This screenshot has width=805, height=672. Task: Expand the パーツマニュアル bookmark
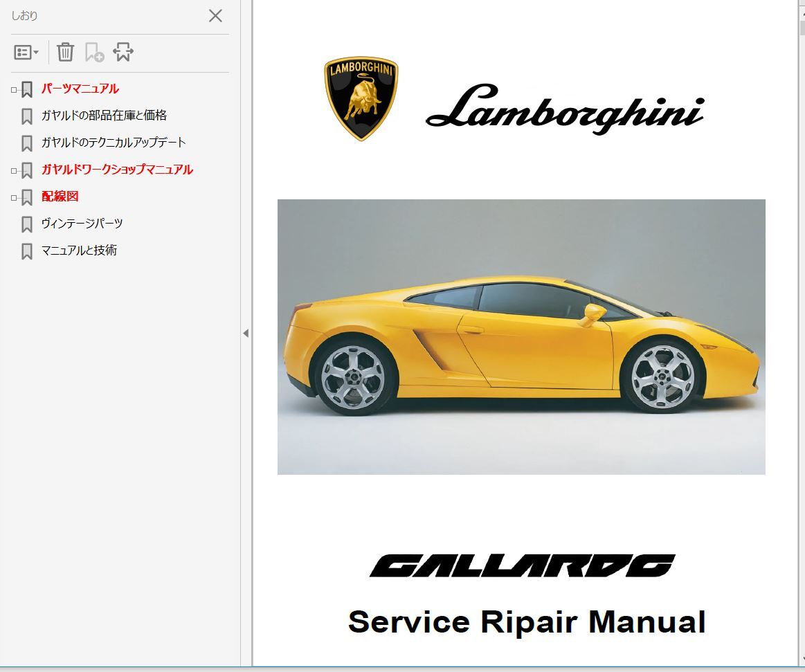point(14,90)
